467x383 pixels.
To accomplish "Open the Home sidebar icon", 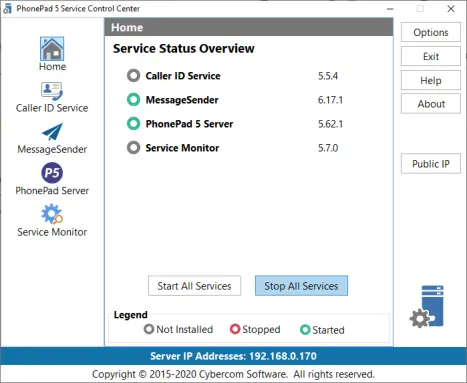I will (52, 49).
